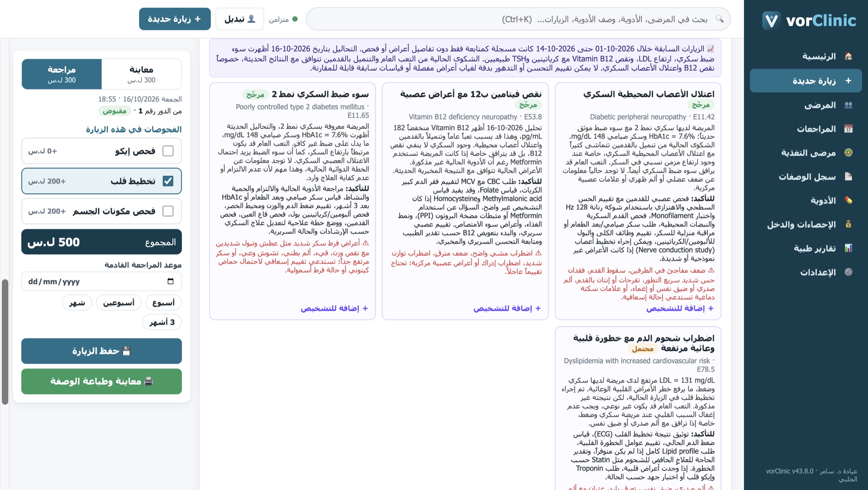Click the plus icon beside sidebar زيارة جديدة
The height and width of the screenshot is (490, 868).
(x=848, y=81)
